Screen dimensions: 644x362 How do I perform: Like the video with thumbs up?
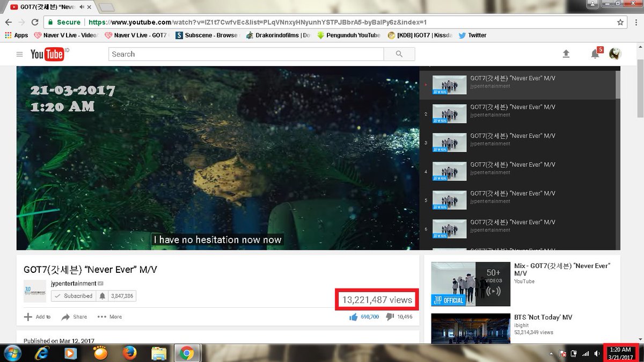click(354, 317)
